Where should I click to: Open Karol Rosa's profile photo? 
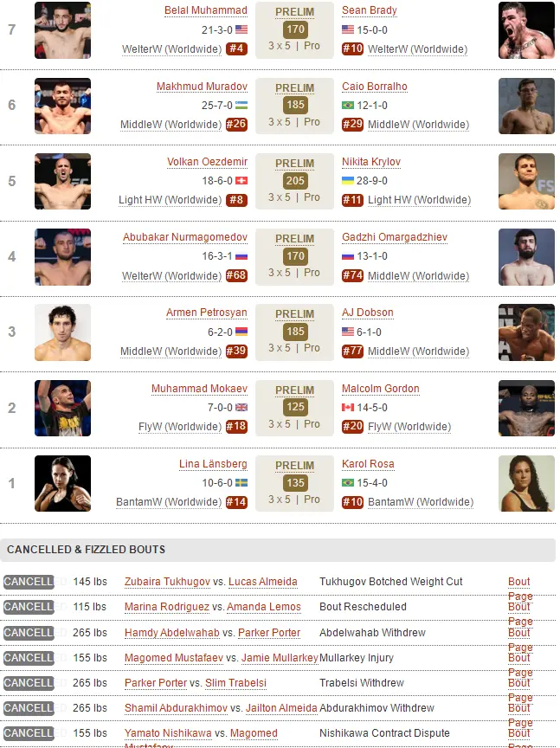click(526, 483)
